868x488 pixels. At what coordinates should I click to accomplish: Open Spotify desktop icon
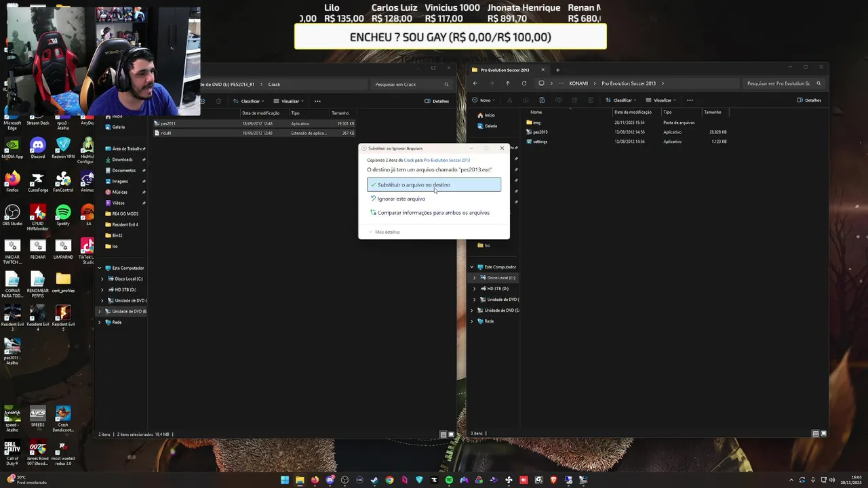[x=63, y=215]
